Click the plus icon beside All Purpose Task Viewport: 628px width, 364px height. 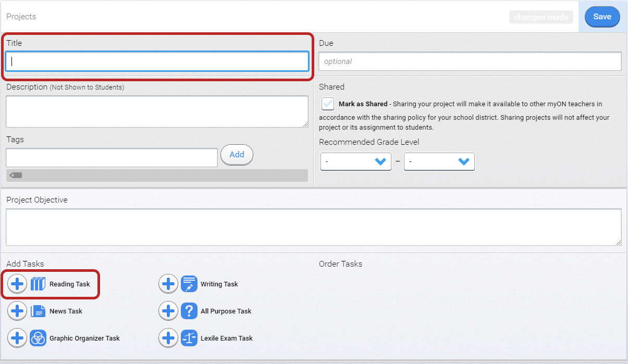point(168,311)
